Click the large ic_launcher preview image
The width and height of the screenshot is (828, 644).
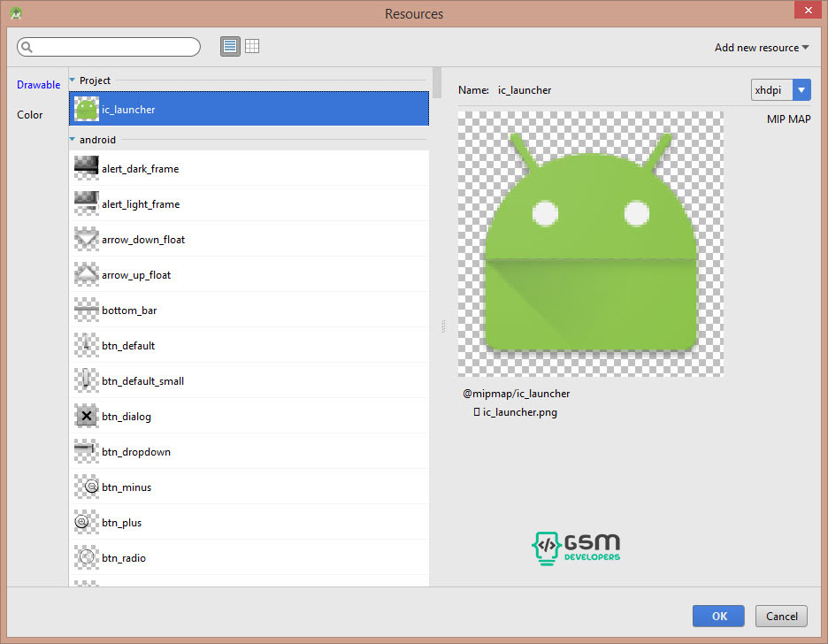(x=590, y=244)
